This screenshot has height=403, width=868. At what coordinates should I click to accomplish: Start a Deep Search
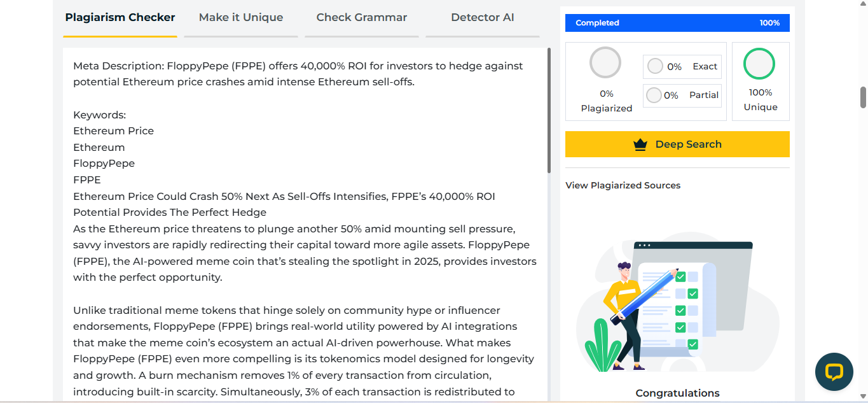[x=677, y=145]
